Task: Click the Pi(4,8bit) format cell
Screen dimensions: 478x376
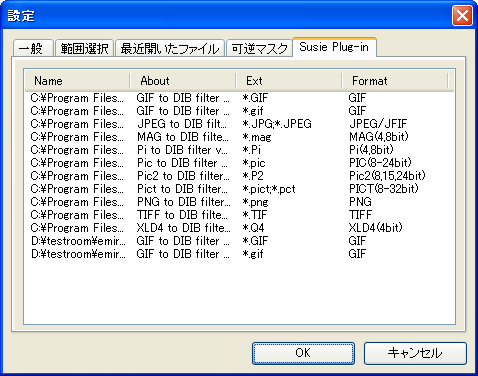Action: click(x=371, y=150)
